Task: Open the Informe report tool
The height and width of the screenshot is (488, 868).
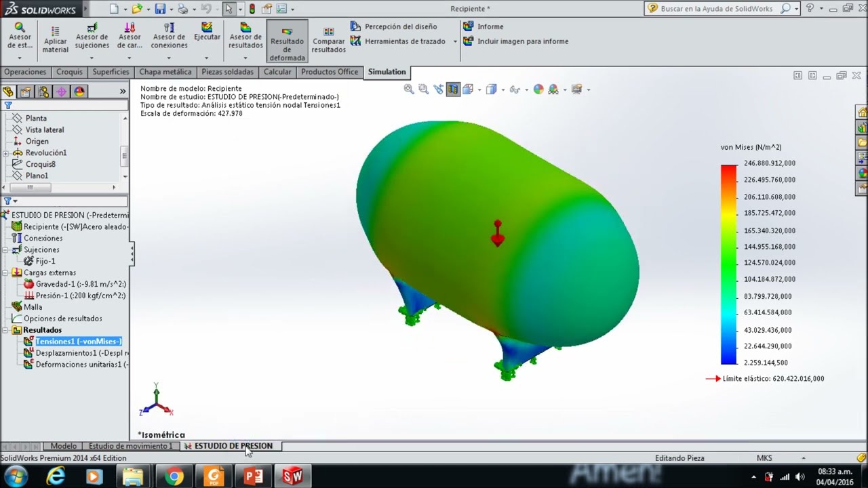Action: point(483,26)
